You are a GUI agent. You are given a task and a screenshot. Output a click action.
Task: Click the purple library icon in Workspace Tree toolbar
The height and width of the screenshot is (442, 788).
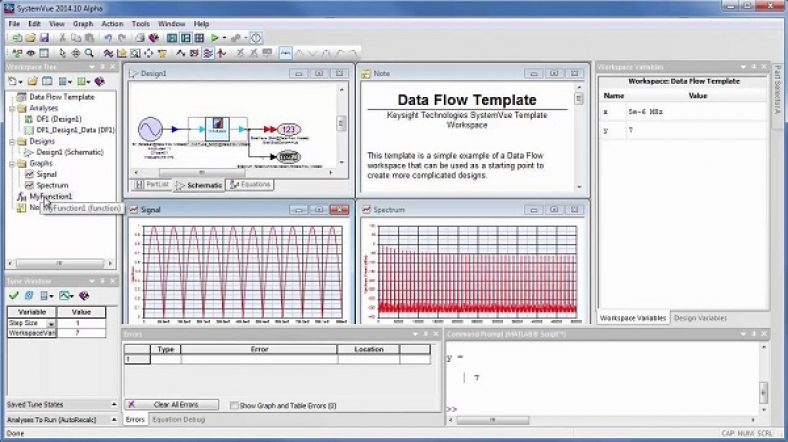(x=100, y=81)
